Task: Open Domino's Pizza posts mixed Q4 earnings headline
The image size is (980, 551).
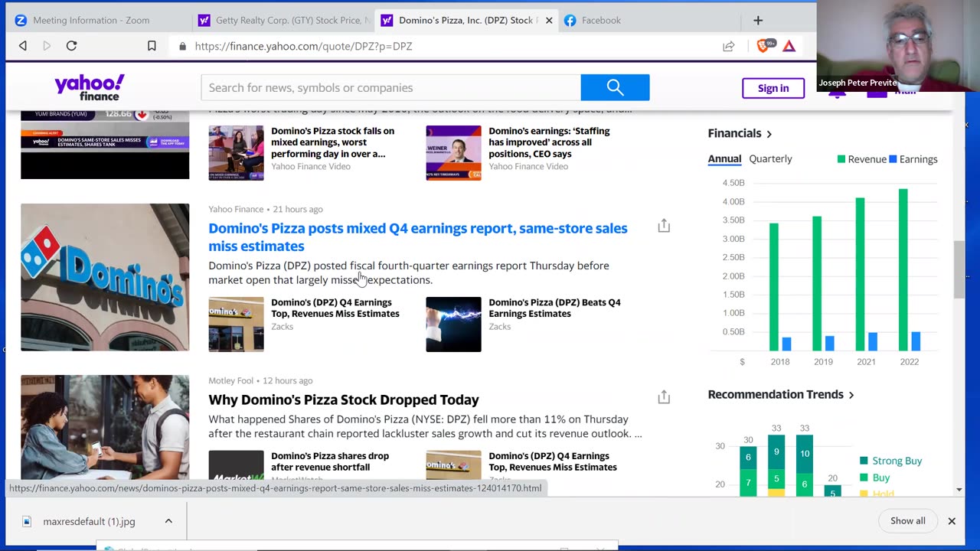Action: (x=418, y=236)
